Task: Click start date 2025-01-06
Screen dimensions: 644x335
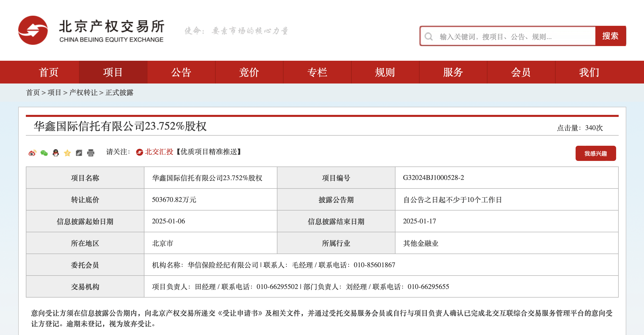Action: 168,221
